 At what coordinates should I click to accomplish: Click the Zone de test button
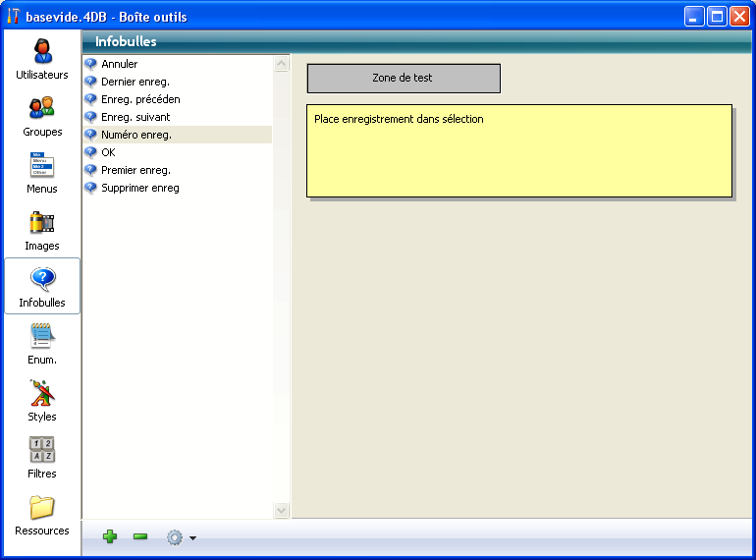(x=404, y=79)
